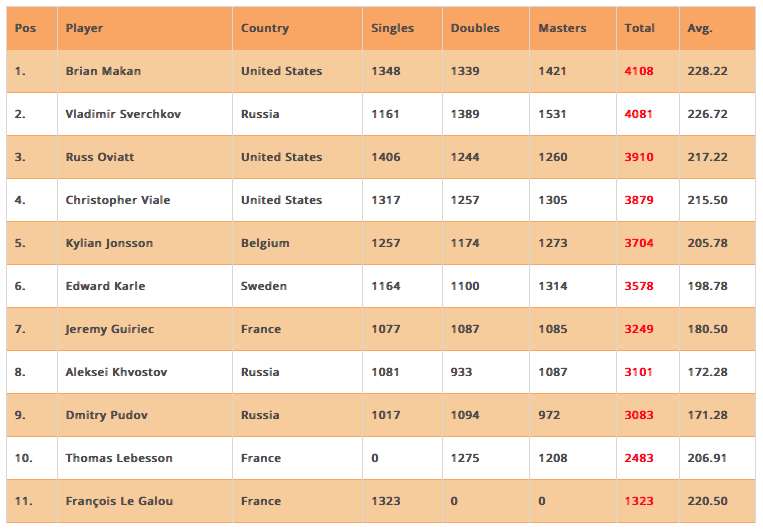The image size is (763, 530).
Task: Select player name Brian Makan
Action: [x=103, y=71]
